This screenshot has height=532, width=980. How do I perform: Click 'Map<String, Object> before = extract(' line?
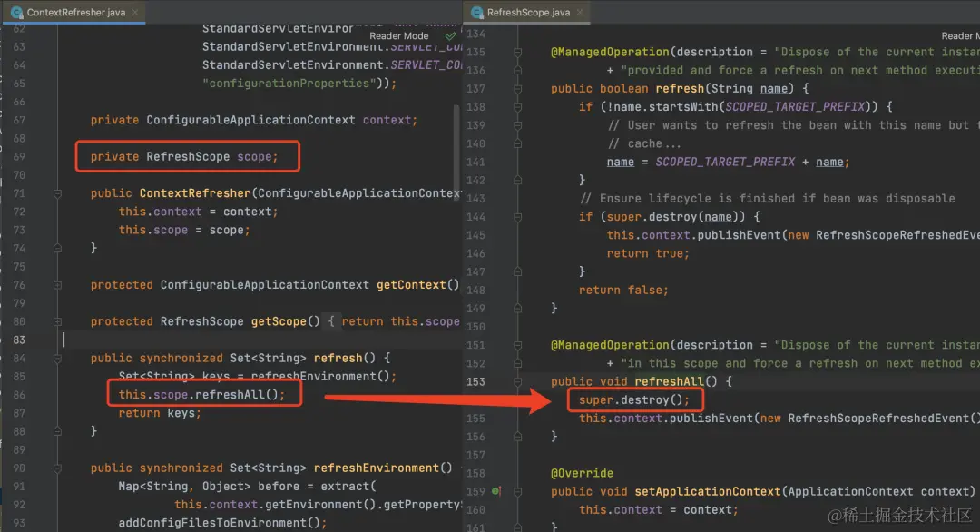coord(248,486)
